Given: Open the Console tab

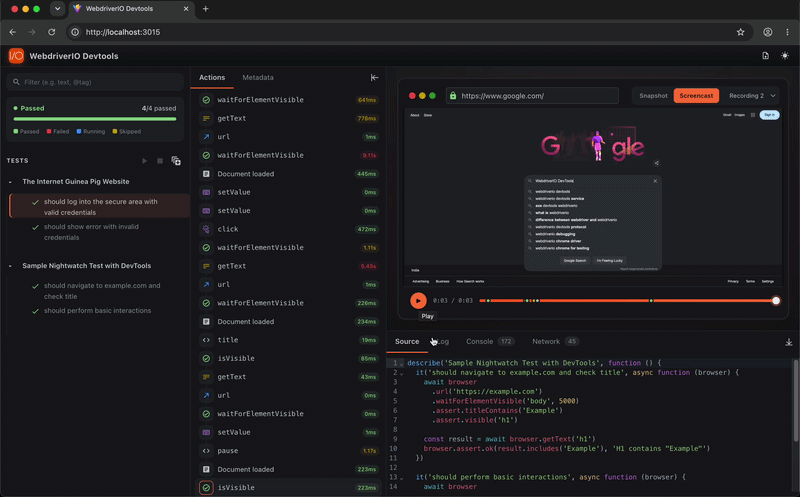Looking at the screenshot, I should pyautogui.click(x=490, y=341).
